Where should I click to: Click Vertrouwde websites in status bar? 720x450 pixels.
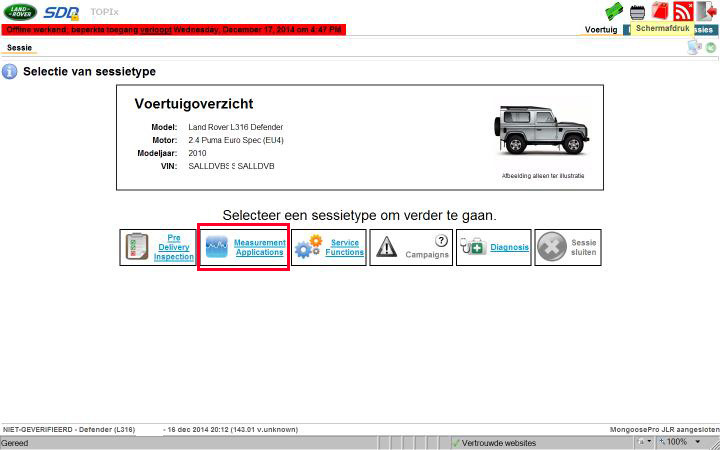tap(499, 443)
